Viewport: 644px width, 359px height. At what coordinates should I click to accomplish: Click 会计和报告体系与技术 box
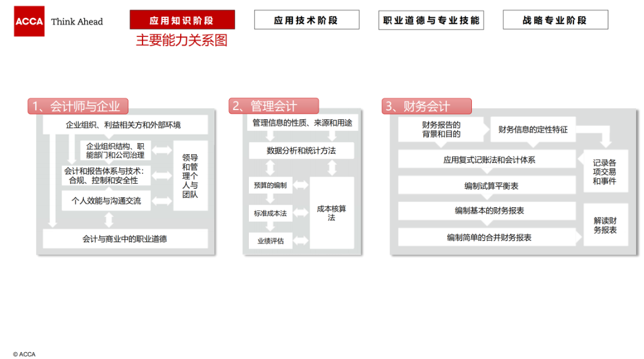106,175
